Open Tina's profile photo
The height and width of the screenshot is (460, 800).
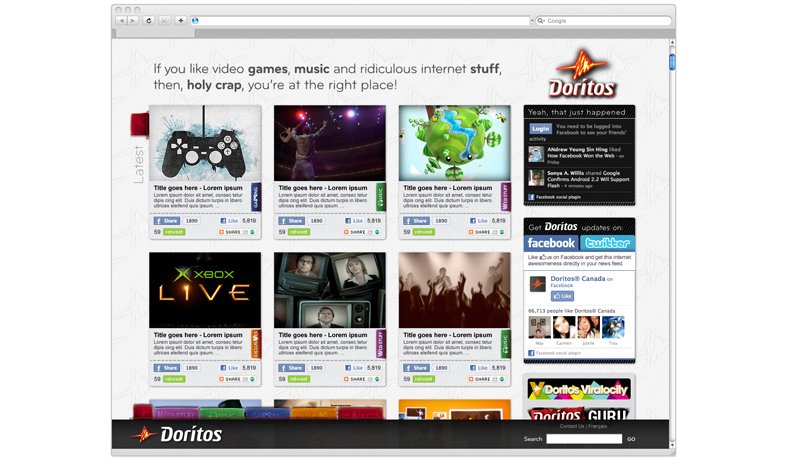(613, 327)
